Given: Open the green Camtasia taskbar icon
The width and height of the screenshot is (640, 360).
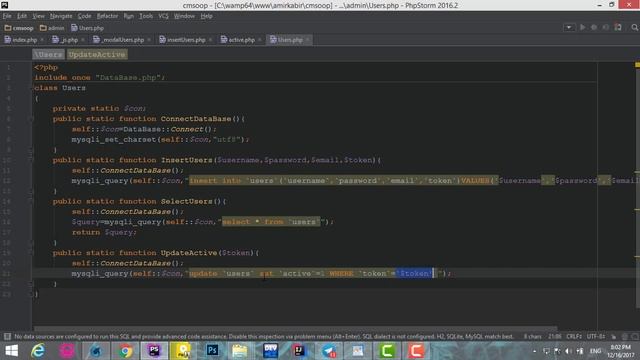Looking at the screenshot, I should click(387, 351).
